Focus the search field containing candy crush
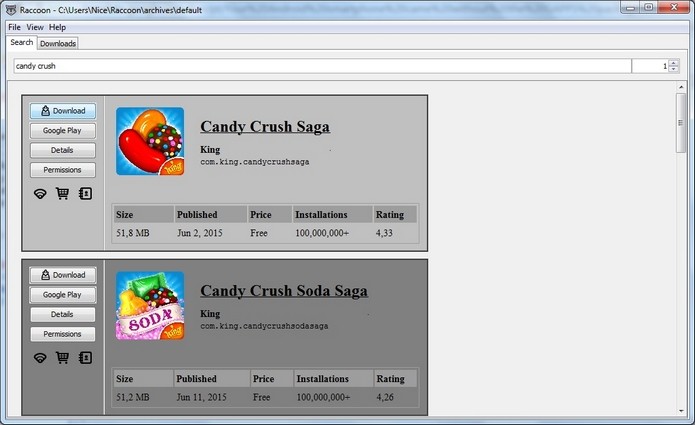 (322, 66)
